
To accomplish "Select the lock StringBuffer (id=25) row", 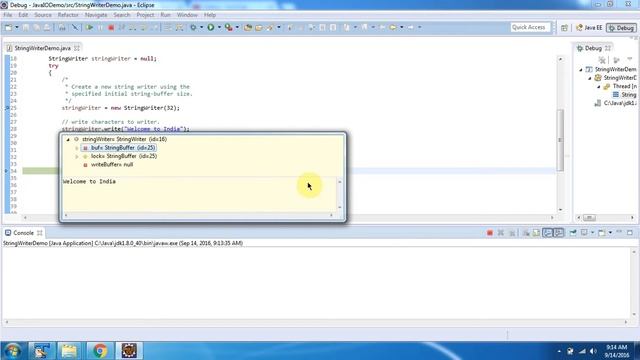I will [x=120, y=156].
